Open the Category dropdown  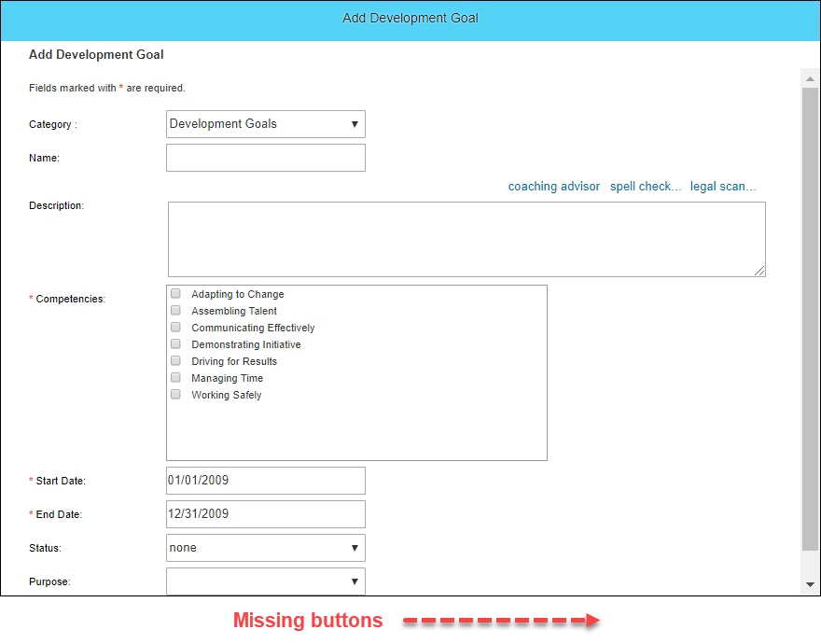point(266,124)
